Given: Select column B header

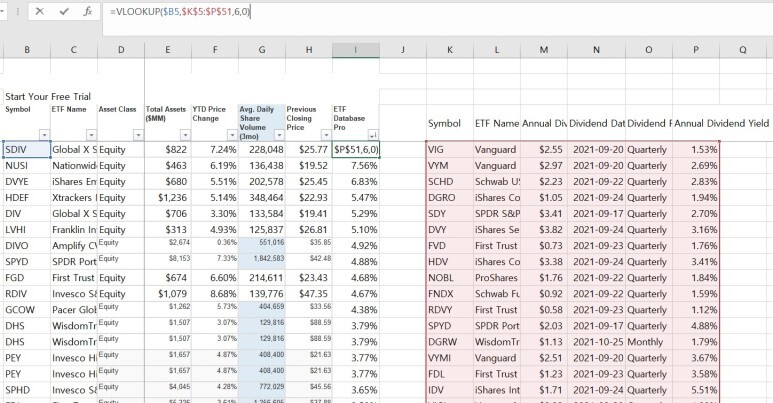Looking at the screenshot, I should [27, 50].
